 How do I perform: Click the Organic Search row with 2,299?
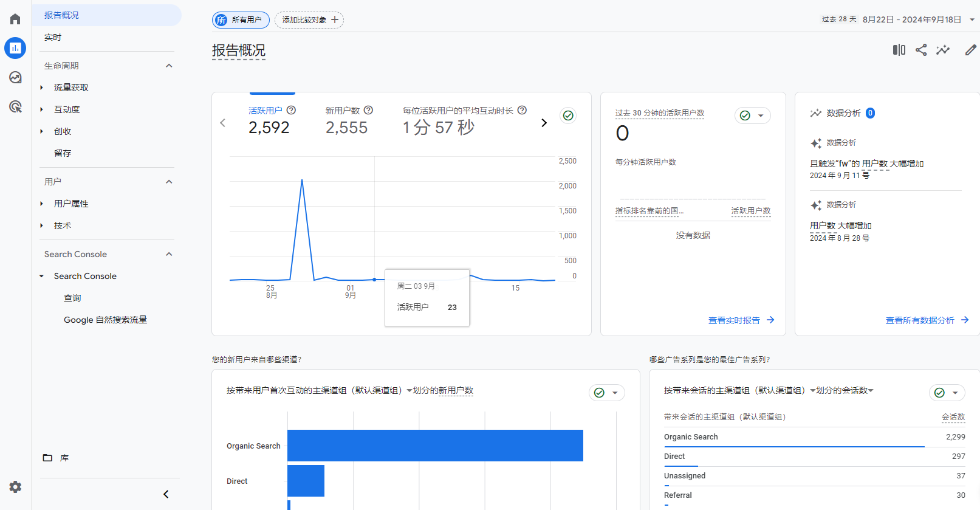[x=814, y=437]
